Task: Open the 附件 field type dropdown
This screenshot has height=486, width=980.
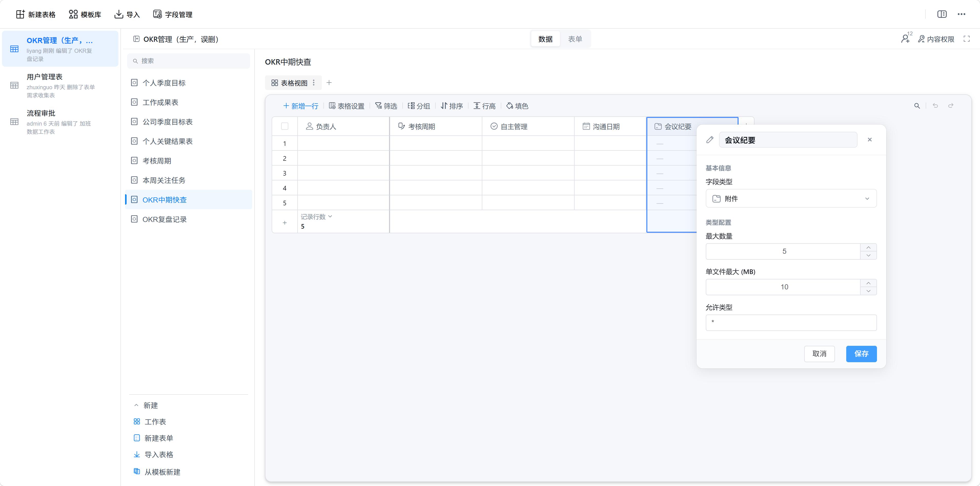Action: coord(791,199)
